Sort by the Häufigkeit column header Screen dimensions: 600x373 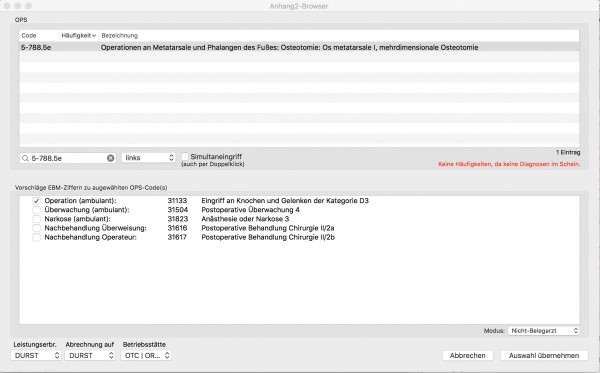78,36
